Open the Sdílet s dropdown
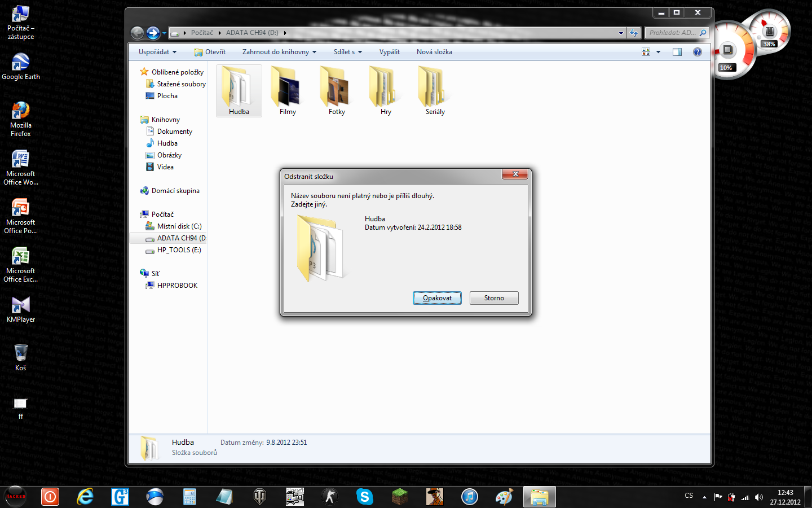The width and height of the screenshot is (812, 508). [x=347, y=52]
